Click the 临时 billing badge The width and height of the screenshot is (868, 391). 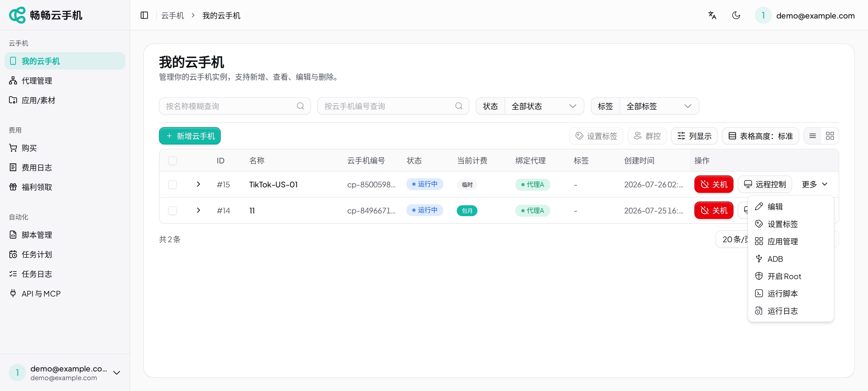point(467,185)
